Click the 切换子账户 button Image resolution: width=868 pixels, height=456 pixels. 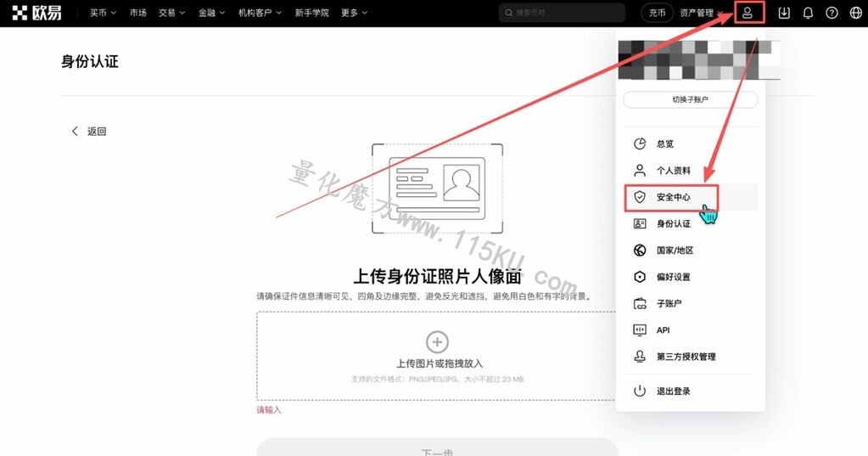[x=691, y=99]
